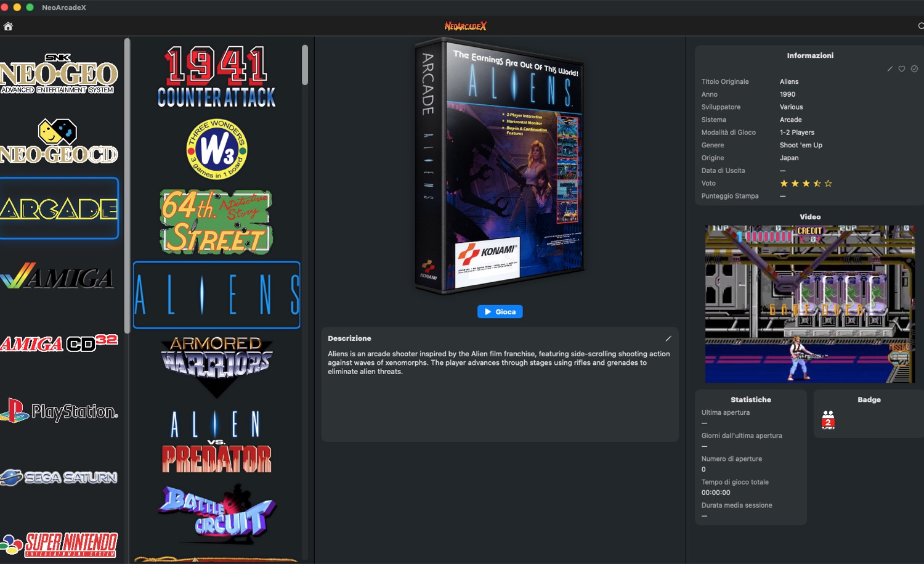924x564 pixels.
Task: Click the '1-2 Players' game mode value
Action: click(797, 133)
